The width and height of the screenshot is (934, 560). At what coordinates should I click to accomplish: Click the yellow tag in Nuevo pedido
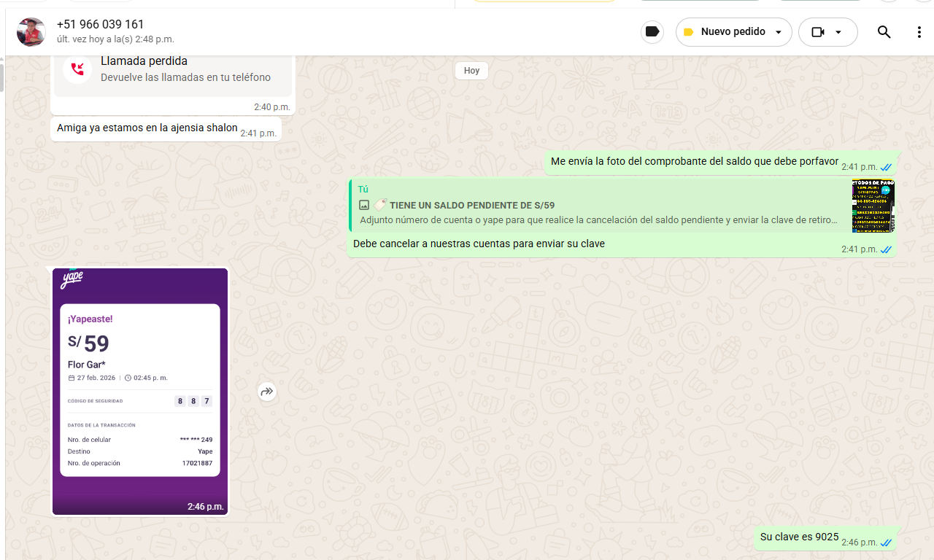[x=688, y=32]
